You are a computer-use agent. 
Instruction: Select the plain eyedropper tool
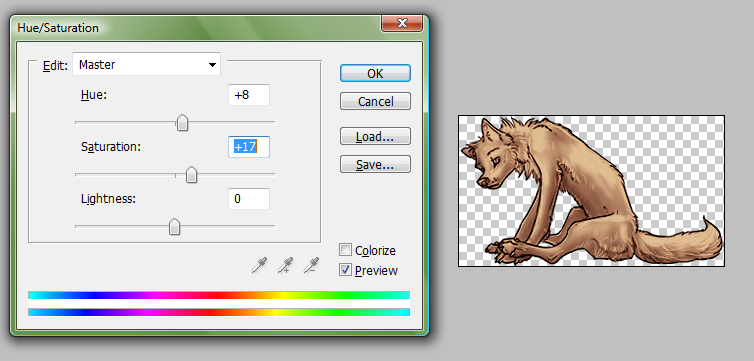(259, 265)
